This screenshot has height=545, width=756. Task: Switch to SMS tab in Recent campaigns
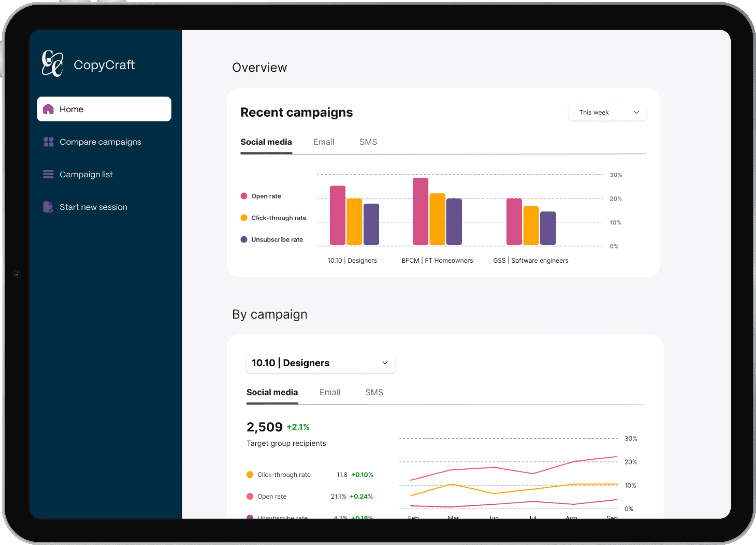368,142
